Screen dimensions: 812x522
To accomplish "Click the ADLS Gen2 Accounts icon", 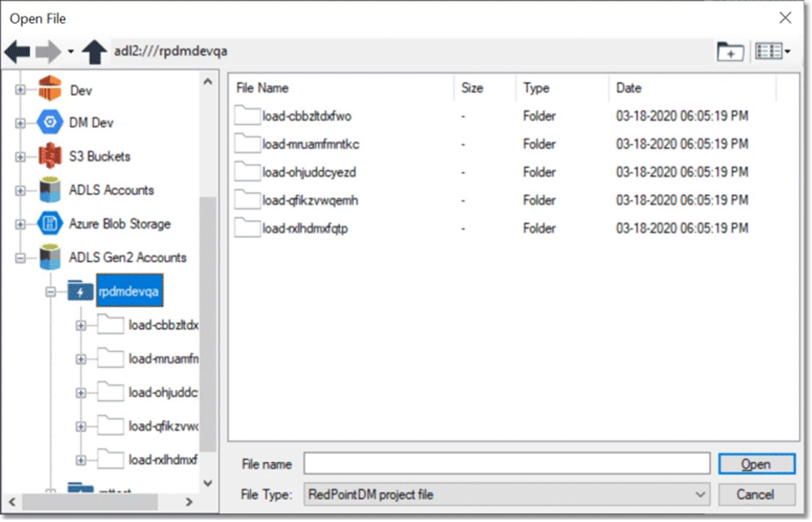I will point(50,257).
